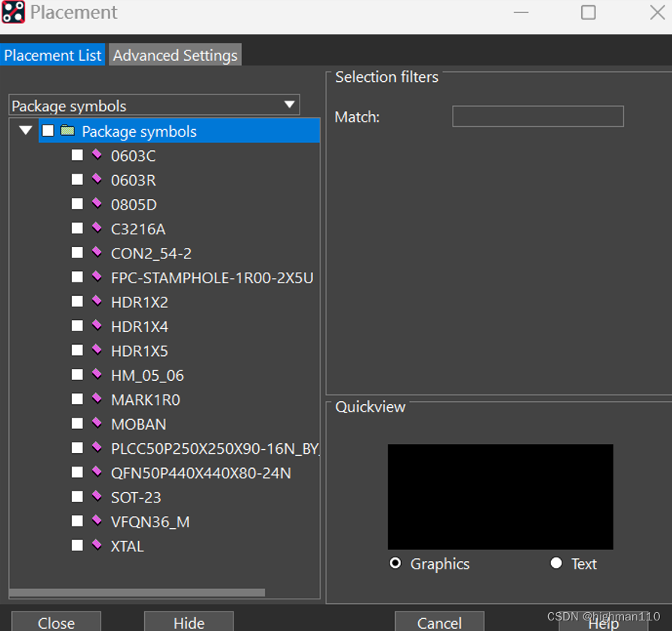Screen dimensions: 672x631
Task: Tick the root Package symbols checkbox
Action: 48,131
